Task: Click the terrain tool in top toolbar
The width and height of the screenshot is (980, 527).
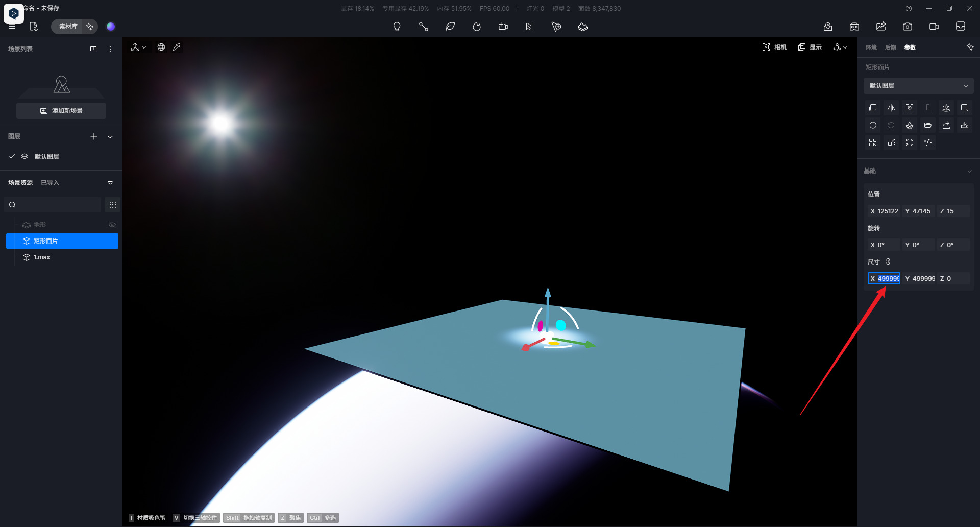Action: pyautogui.click(x=582, y=27)
